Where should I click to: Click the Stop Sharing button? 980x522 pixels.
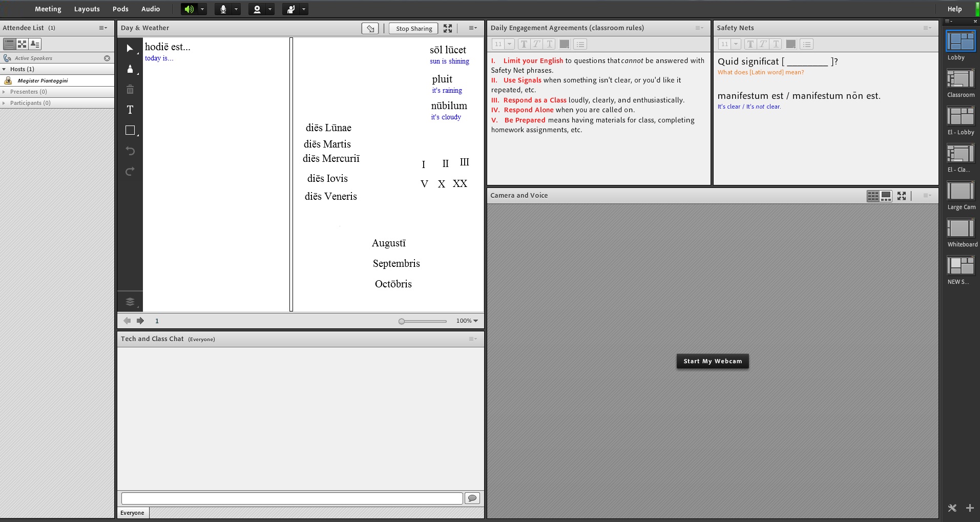pyautogui.click(x=413, y=29)
